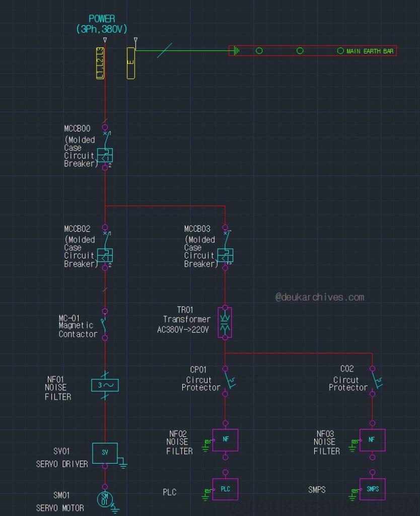Select the MCCB00 label text

click(77, 128)
